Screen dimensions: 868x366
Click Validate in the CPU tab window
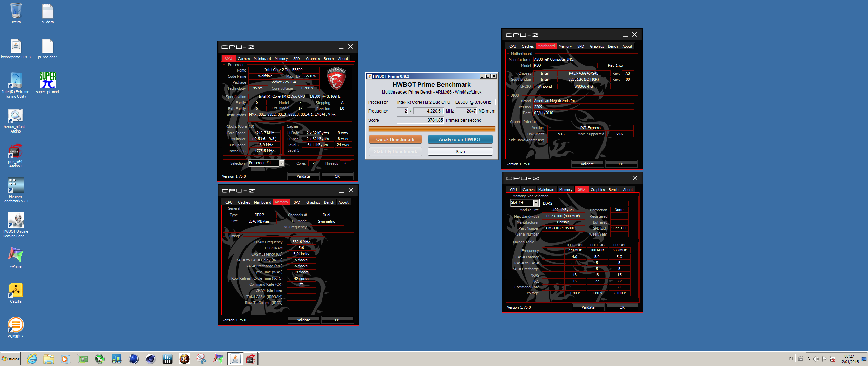tap(303, 176)
